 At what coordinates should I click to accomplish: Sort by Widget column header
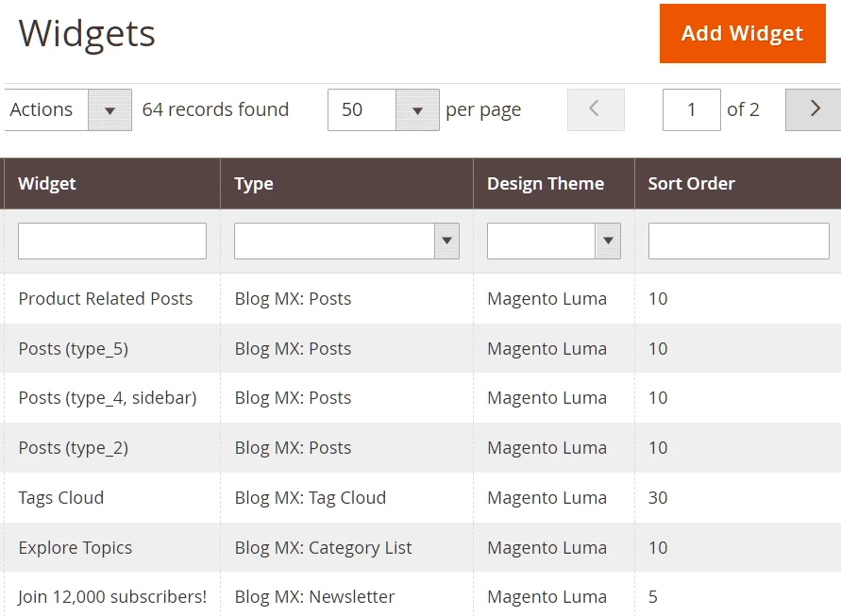47,184
